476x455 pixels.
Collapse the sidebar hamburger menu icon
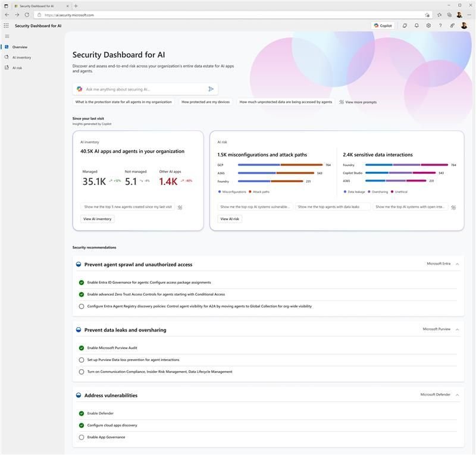[7, 36]
